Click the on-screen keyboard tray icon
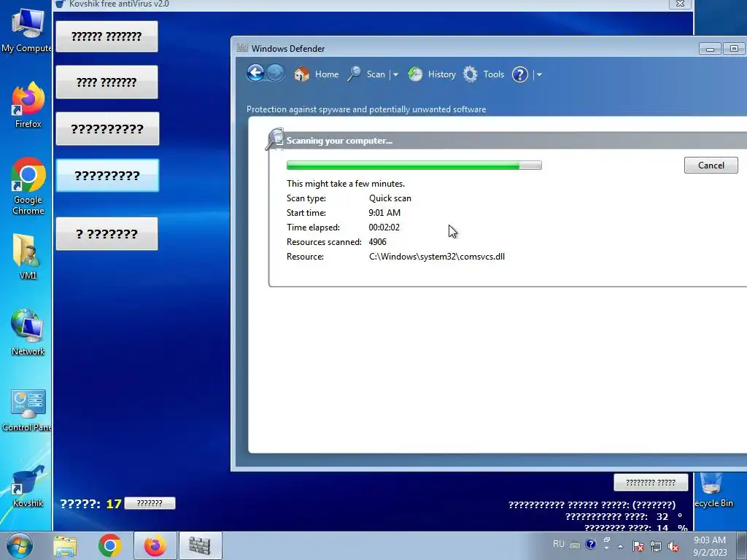The height and width of the screenshot is (560, 747). pos(575,545)
